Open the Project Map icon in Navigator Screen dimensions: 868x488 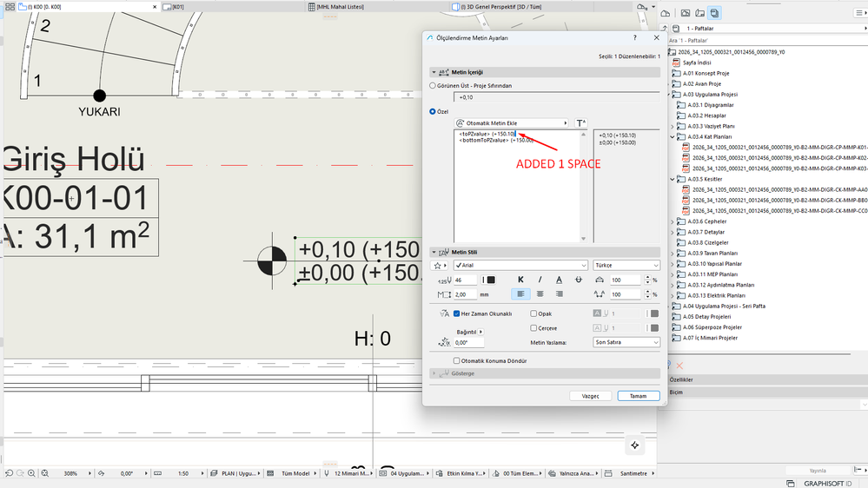click(666, 13)
